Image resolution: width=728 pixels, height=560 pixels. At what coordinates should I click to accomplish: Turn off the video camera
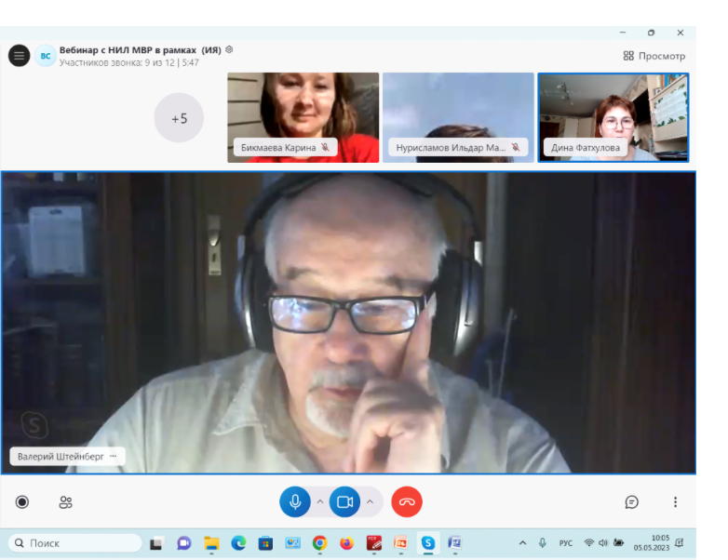click(x=344, y=502)
